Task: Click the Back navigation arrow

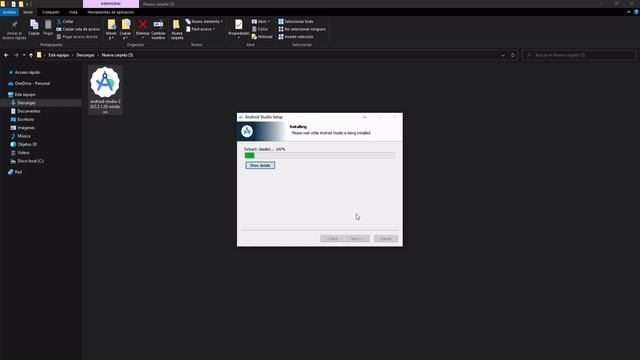Action: (6, 55)
